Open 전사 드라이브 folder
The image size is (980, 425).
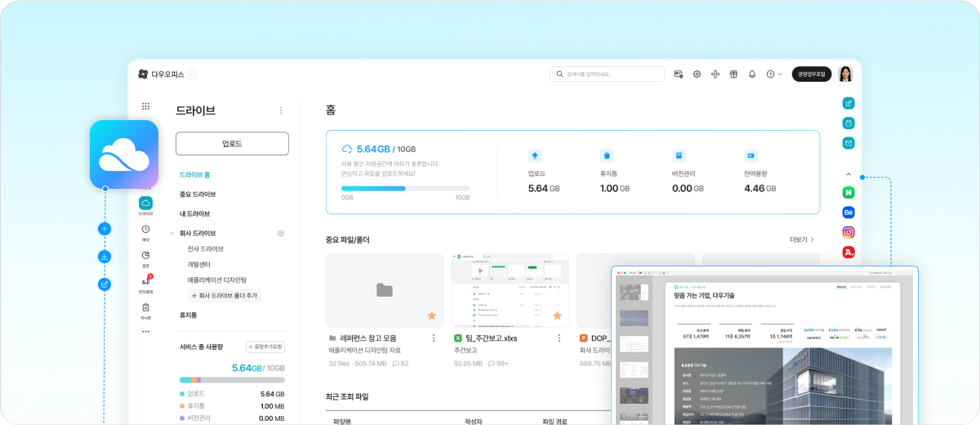[205, 248]
